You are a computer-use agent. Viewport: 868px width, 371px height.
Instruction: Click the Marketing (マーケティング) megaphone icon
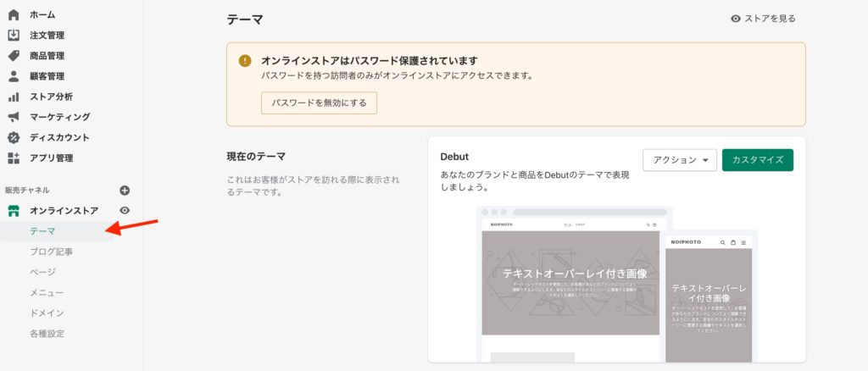[14, 117]
